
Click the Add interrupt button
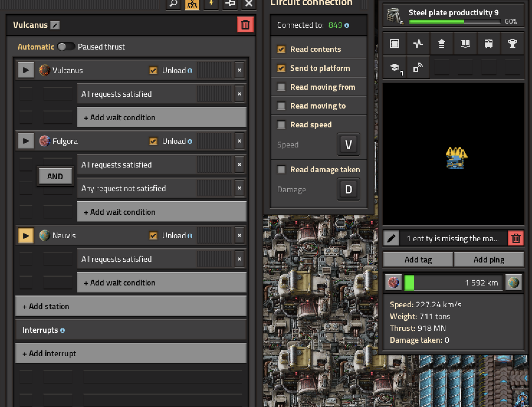point(131,353)
